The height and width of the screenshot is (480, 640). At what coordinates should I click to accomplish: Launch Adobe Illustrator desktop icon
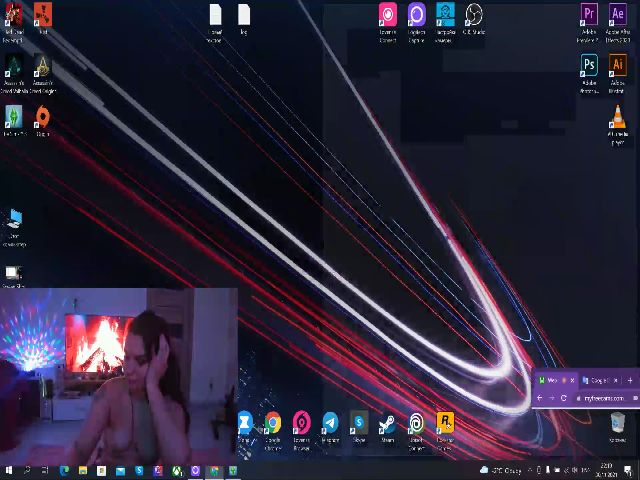(618, 66)
